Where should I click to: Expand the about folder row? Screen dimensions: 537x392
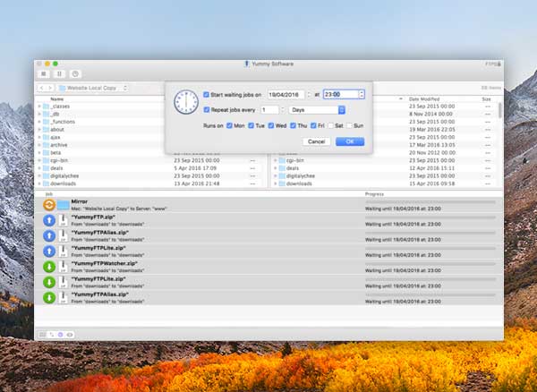click(x=39, y=130)
